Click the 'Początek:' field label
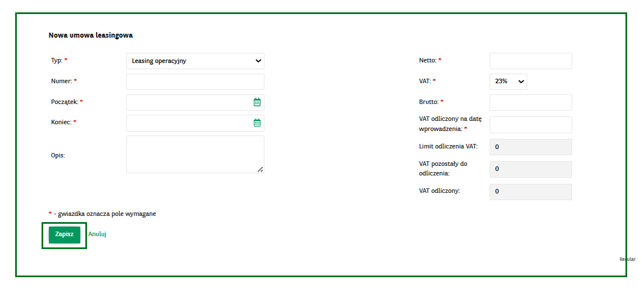This screenshot has width=644, height=289. pyautogui.click(x=64, y=102)
